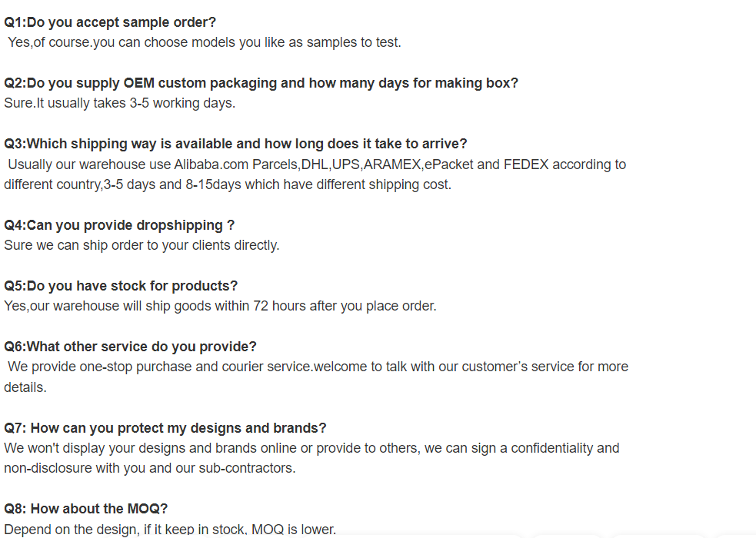
Task: Click the Q7 protect designs and brands question
Action: point(165,428)
